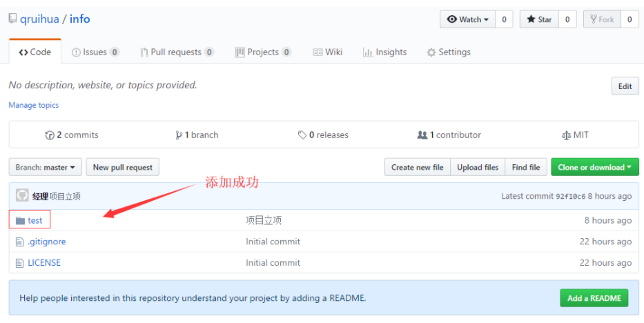Click Create new file
The height and width of the screenshot is (323, 644).
[x=418, y=167]
